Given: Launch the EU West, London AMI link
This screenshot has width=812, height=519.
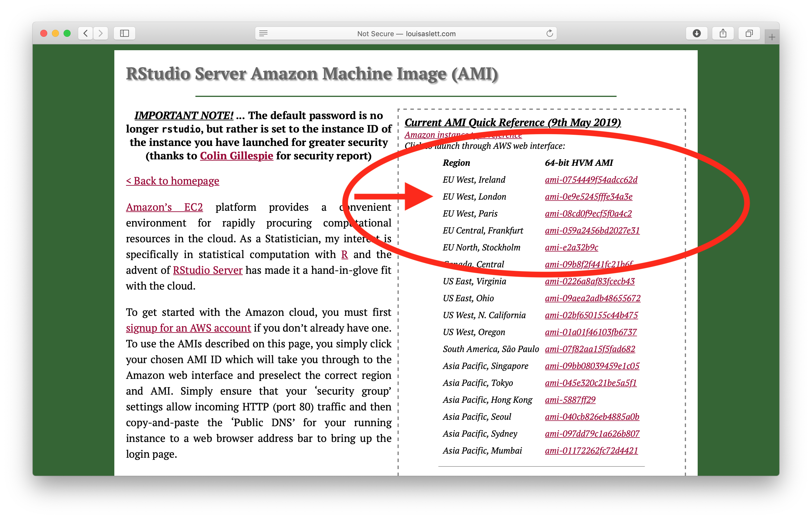Looking at the screenshot, I should (x=588, y=197).
